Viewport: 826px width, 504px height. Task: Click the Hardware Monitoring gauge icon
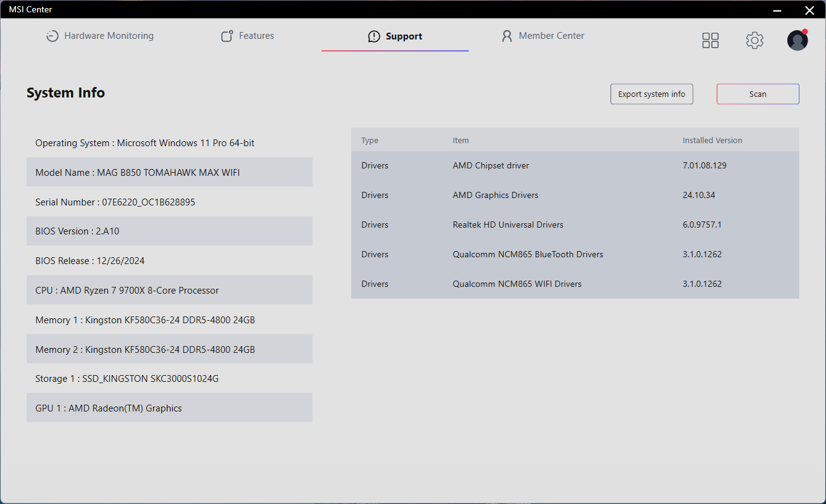click(x=52, y=36)
